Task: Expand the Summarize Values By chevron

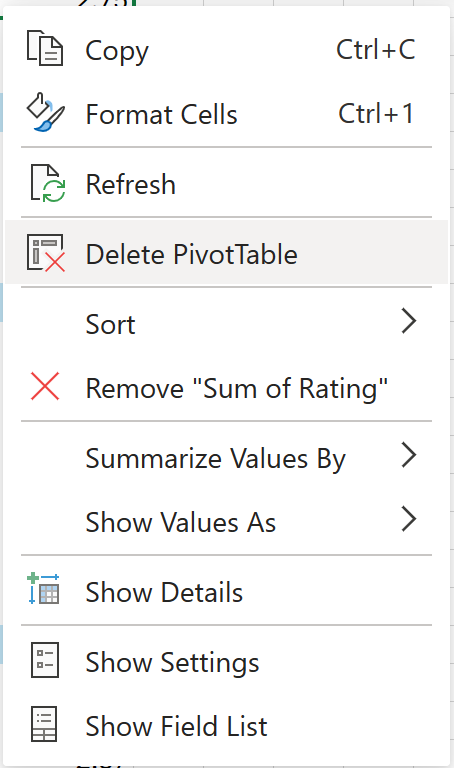Action: coord(408,455)
